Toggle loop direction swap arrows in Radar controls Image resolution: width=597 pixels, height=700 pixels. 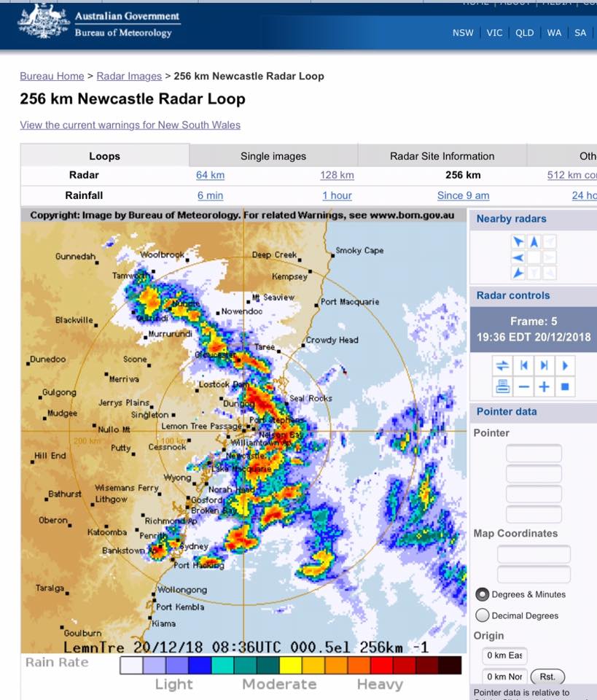[502, 366]
